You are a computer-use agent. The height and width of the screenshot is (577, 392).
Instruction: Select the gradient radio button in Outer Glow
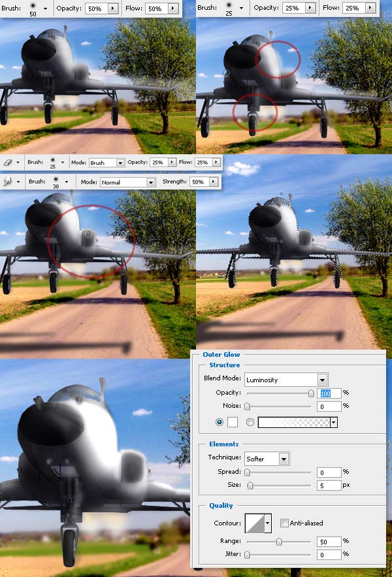tap(250, 422)
